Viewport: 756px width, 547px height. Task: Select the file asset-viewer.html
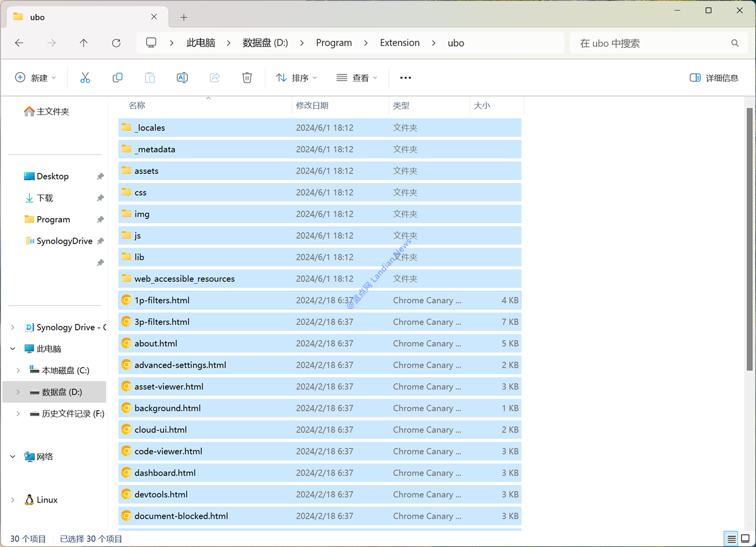pos(320,386)
